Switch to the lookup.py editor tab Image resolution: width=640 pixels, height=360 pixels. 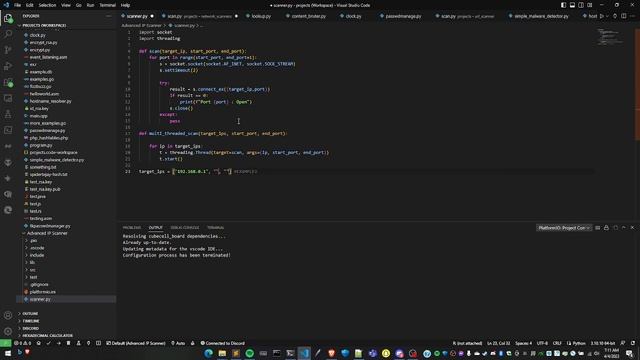(261, 16)
